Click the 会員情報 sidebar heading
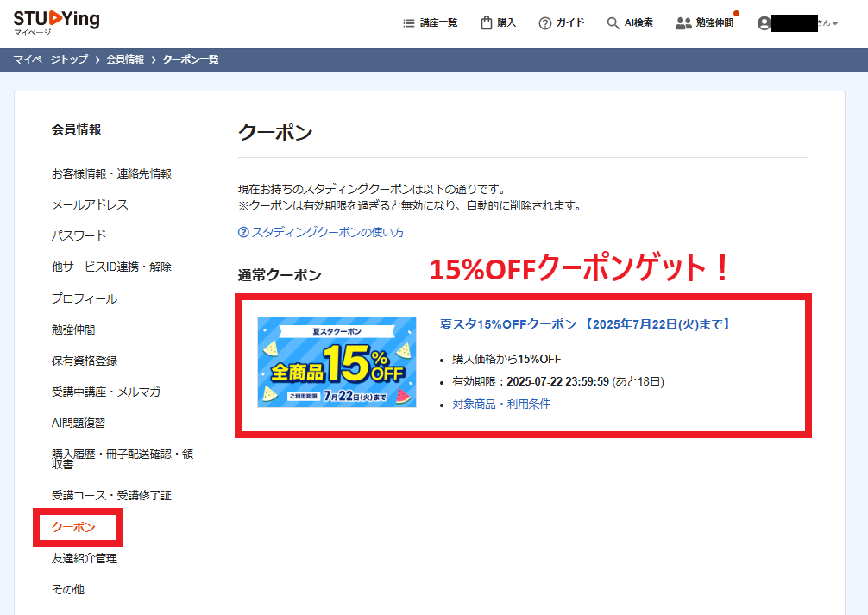868x615 pixels. [77, 129]
